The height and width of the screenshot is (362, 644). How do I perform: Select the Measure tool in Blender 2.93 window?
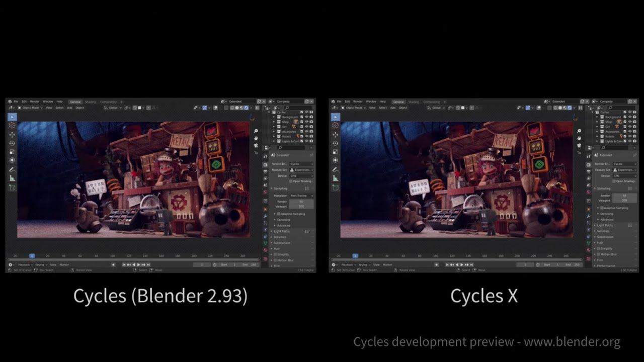click(x=12, y=178)
